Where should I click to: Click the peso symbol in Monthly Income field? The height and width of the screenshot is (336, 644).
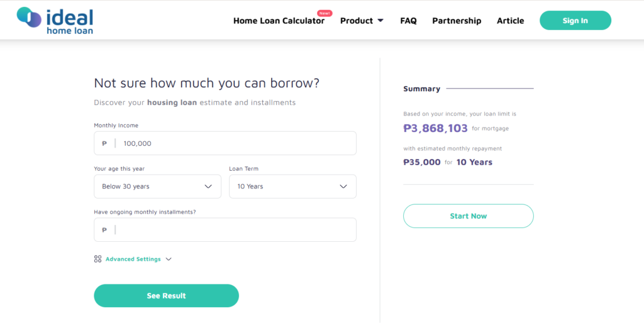[104, 143]
